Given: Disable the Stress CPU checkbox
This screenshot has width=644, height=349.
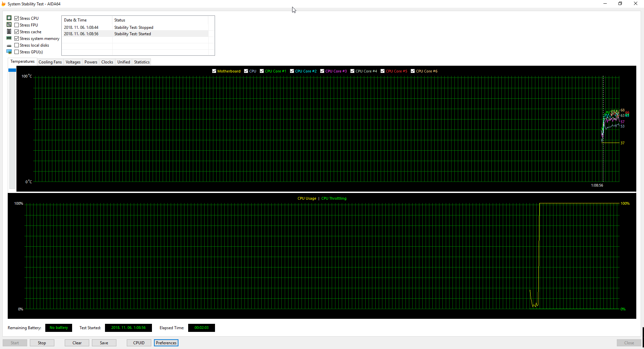Looking at the screenshot, I should [x=17, y=18].
